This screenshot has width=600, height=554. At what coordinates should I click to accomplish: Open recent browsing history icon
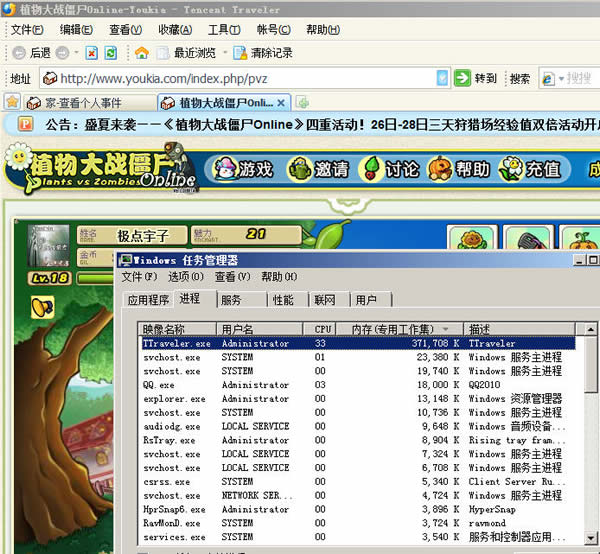click(162, 53)
